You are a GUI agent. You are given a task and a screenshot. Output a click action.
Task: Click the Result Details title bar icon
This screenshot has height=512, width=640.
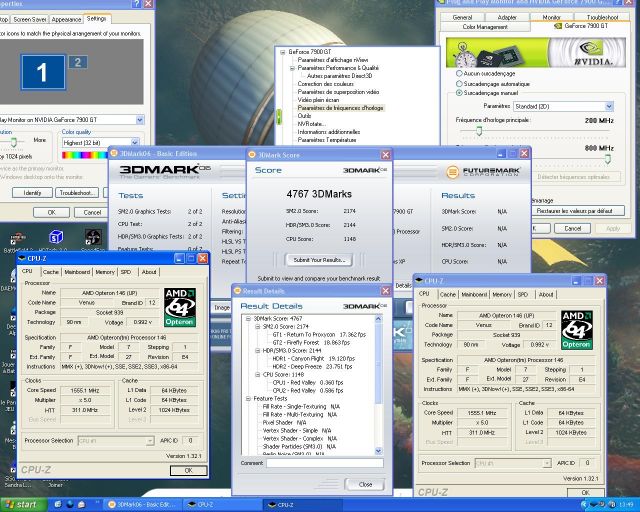click(237, 291)
